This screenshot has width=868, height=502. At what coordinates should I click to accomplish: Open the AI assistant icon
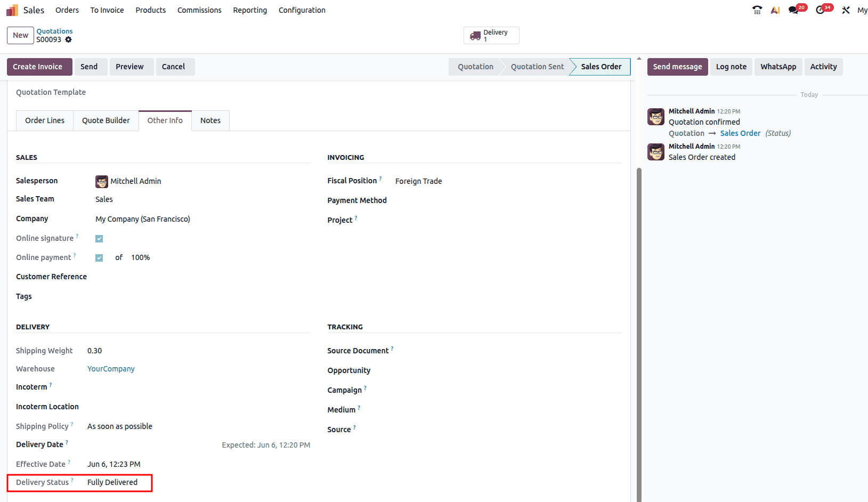click(x=775, y=10)
